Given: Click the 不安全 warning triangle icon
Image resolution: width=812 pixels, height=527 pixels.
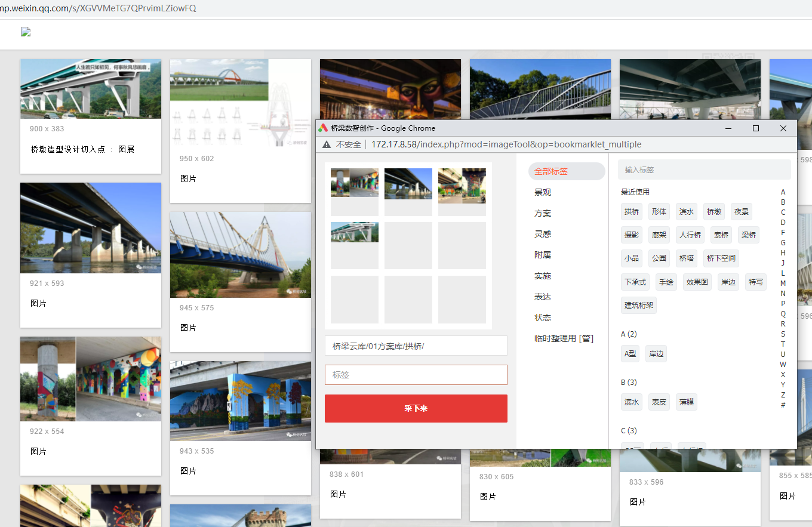Looking at the screenshot, I should click(327, 144).
